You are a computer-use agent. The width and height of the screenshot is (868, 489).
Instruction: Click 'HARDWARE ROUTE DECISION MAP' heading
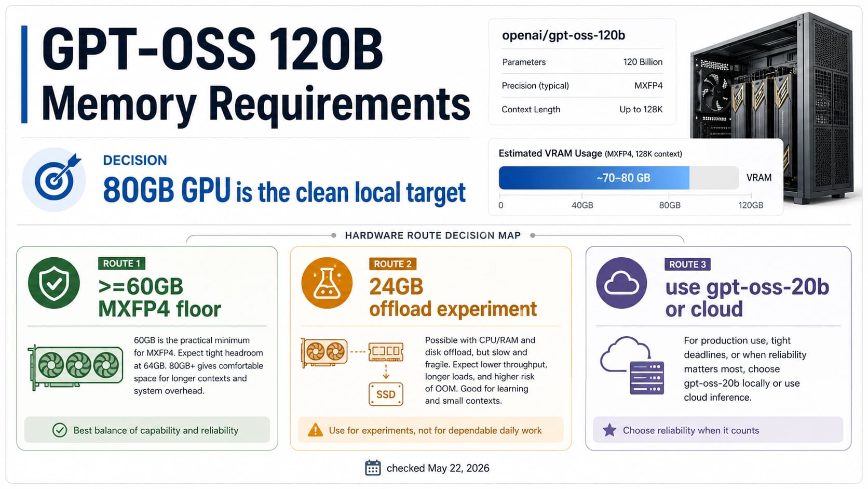pos(432,235)
